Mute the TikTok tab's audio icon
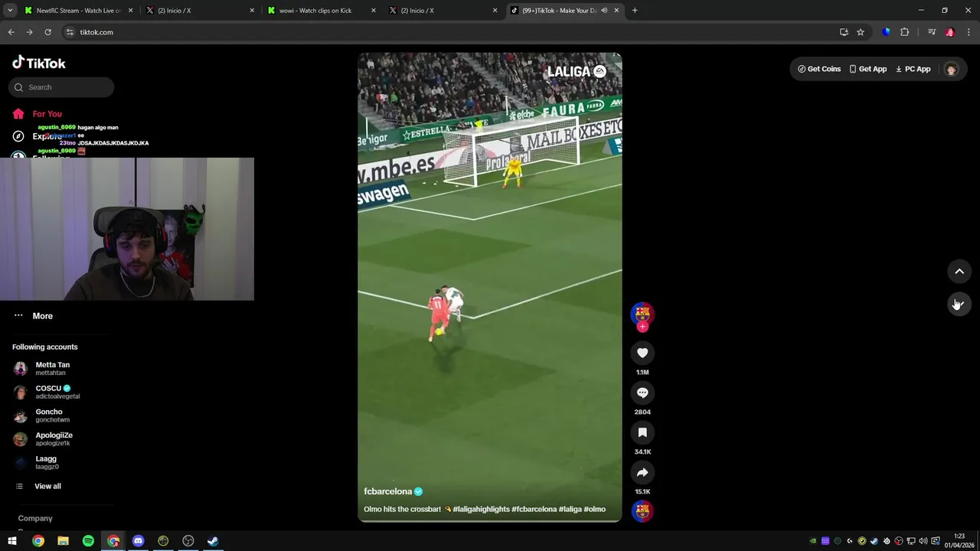 coord(604,11)
